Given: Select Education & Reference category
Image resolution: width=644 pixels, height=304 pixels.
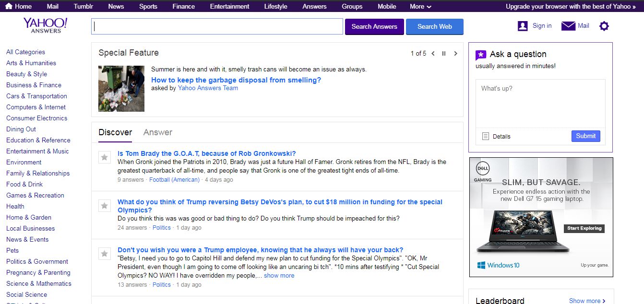Looking at the screenshot, I should (38, 140).
